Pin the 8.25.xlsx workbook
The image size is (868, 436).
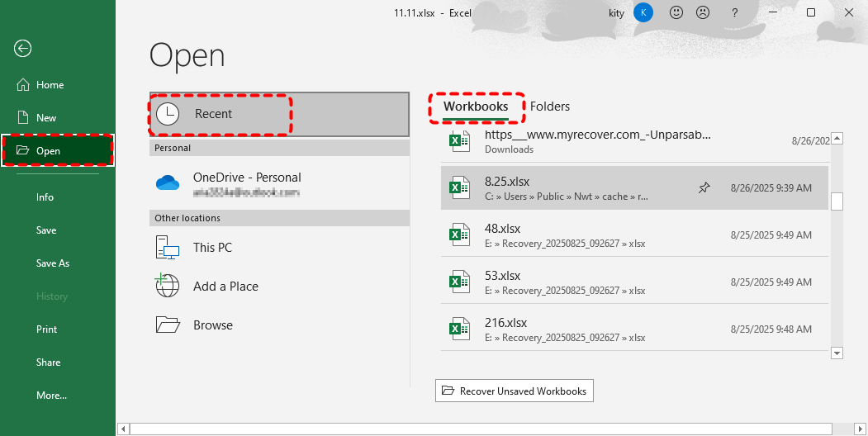pyautogui.click(x=704, y=188)
